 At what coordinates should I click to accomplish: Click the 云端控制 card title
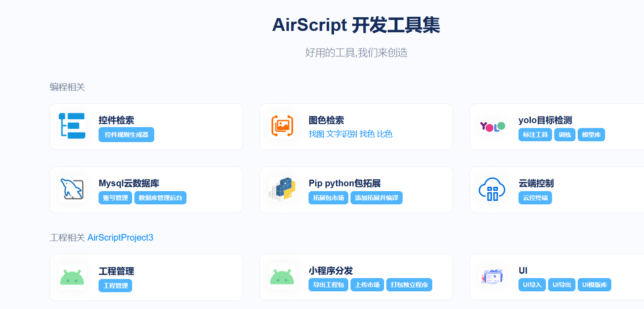[x=536, y=183]
